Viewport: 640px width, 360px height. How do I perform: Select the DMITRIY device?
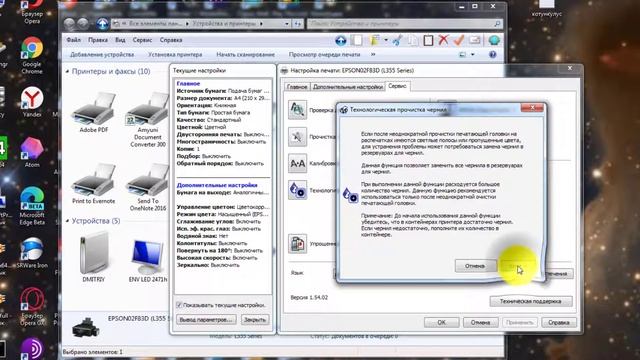point(93,257)
